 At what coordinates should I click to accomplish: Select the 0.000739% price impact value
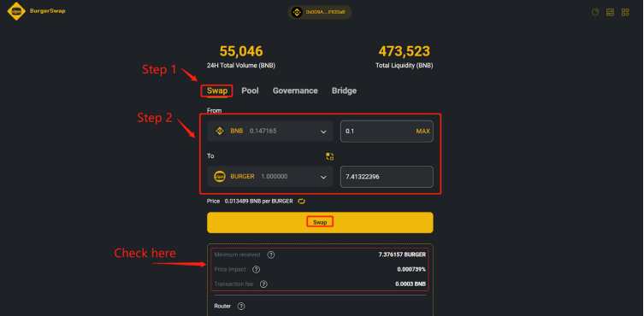[411, 270]
